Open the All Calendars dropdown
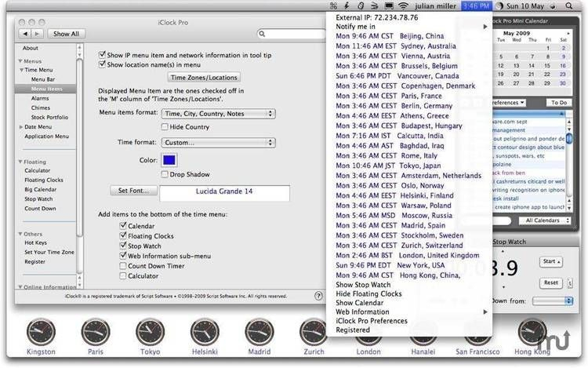The width and height of the screenshot is (588, 368). click(x=545, y=220)
